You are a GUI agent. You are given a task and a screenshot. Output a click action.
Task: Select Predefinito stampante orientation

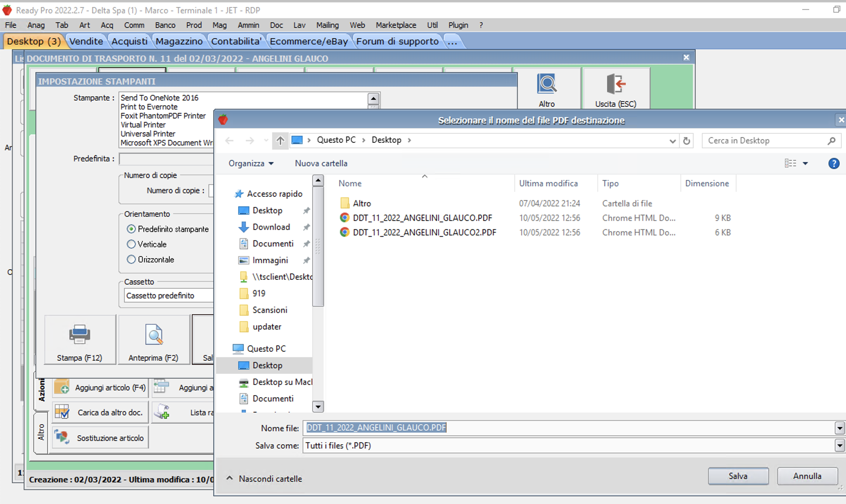[131, 229]
